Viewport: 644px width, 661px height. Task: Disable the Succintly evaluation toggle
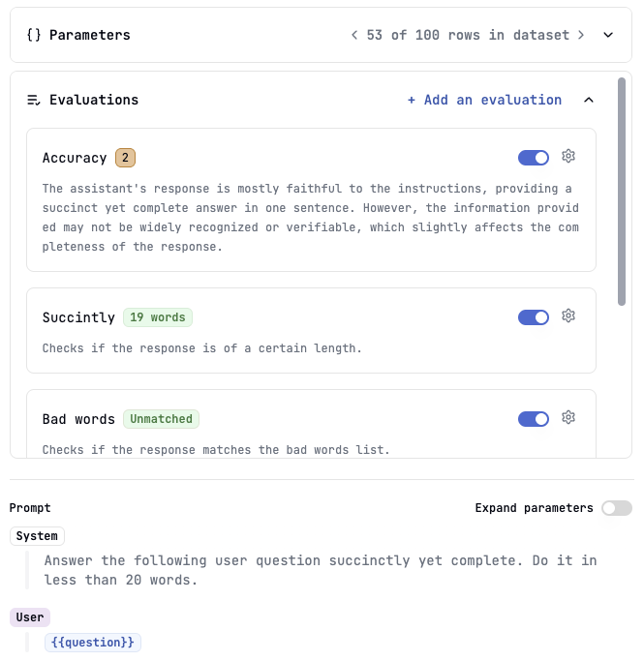click(534, 317)
